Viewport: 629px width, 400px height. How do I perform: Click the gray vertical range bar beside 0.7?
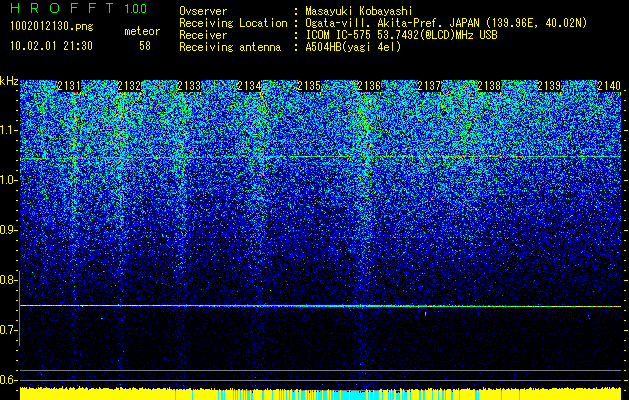(x=19, y=308)
